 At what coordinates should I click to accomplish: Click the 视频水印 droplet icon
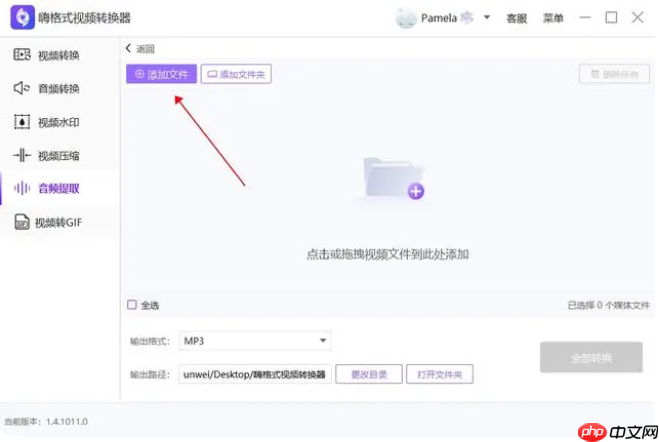[22, 122]
